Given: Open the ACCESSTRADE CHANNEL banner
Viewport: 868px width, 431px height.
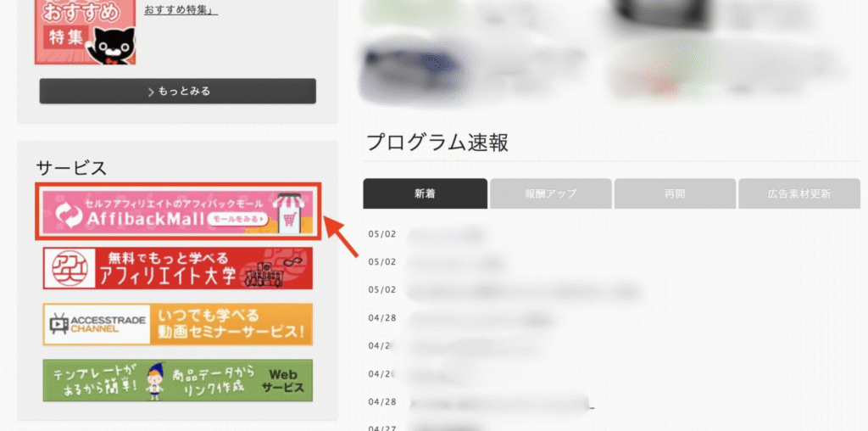Looking at the screenshot, I should click(x=178, y=324).
